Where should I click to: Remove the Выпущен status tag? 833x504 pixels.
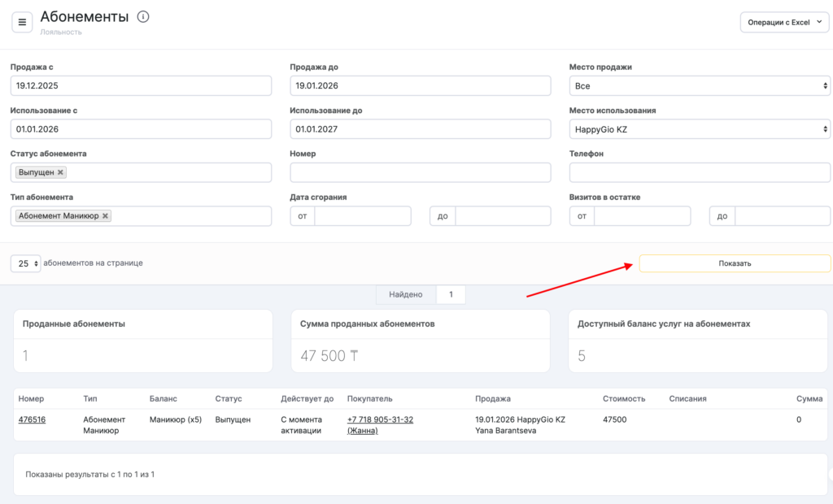61,172
